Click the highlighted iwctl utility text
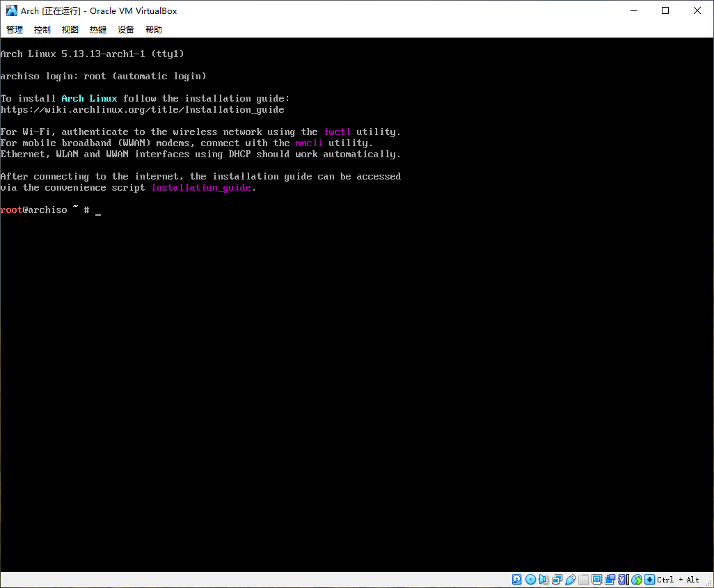This screenshot has height=588, width=714. [337, 132]
